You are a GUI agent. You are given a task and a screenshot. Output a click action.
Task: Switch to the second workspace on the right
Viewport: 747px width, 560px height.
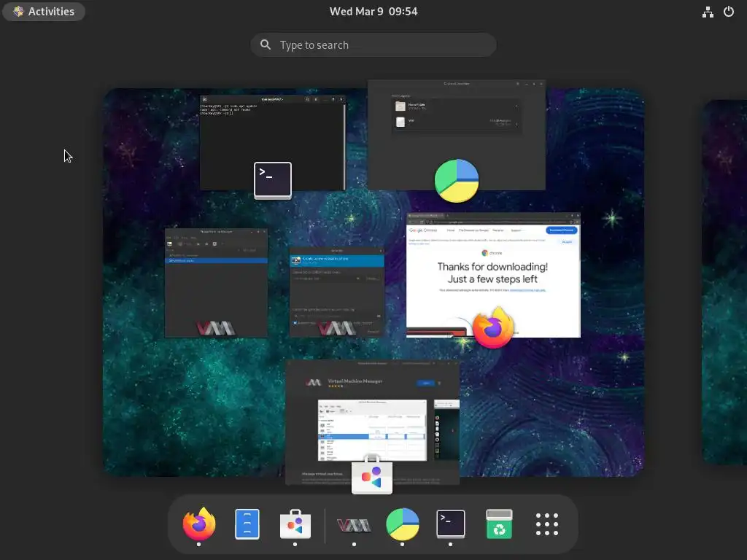724,282
